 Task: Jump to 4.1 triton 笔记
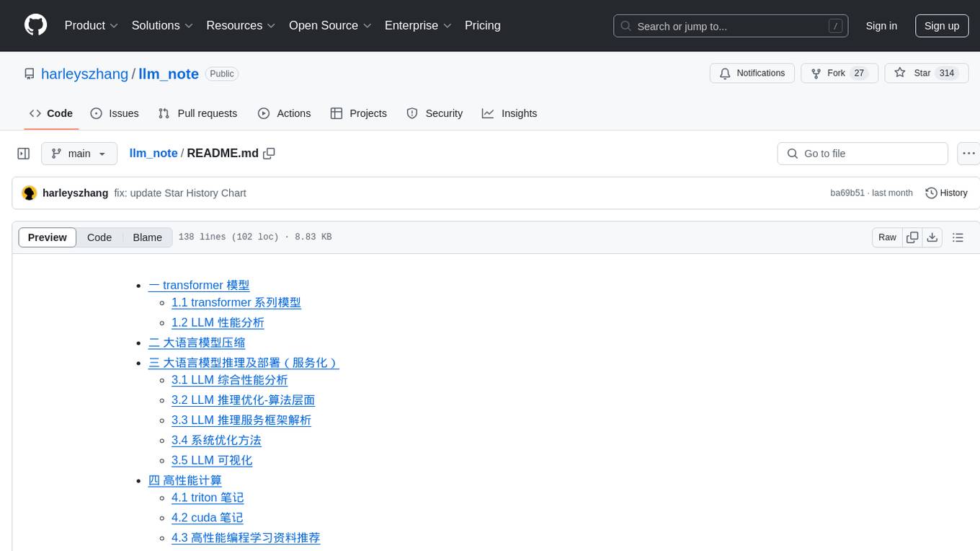[x=208, y=498]
